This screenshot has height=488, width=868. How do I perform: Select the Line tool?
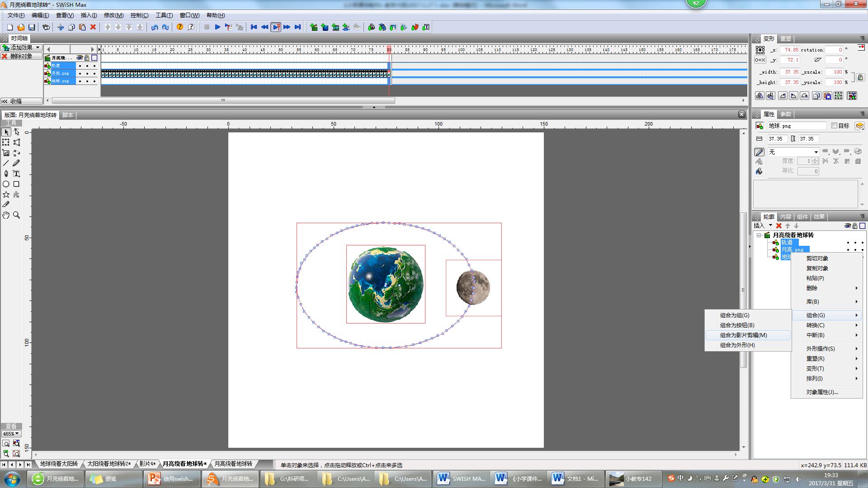click(x=6, y=163)
